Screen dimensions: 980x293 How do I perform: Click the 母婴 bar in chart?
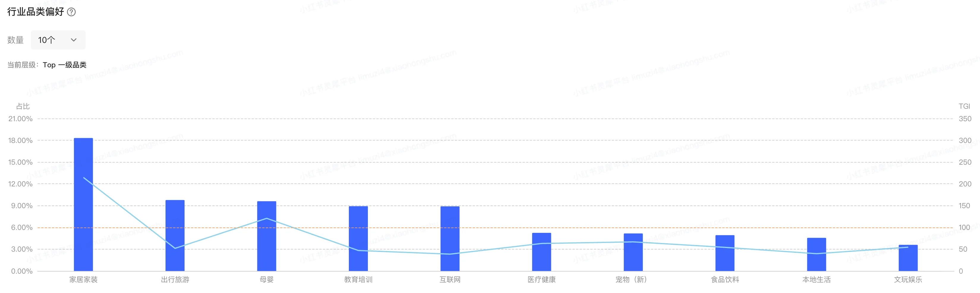click(x=267, y=236)
